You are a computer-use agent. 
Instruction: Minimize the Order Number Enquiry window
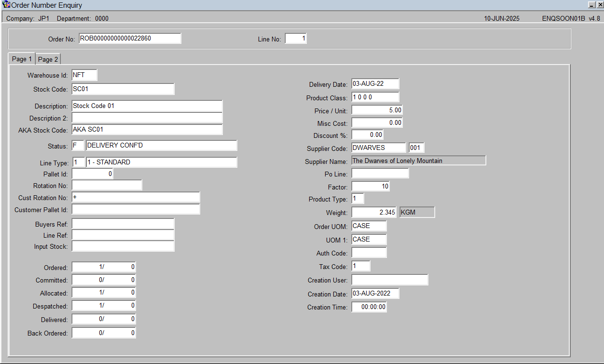(x=592, y=5)
